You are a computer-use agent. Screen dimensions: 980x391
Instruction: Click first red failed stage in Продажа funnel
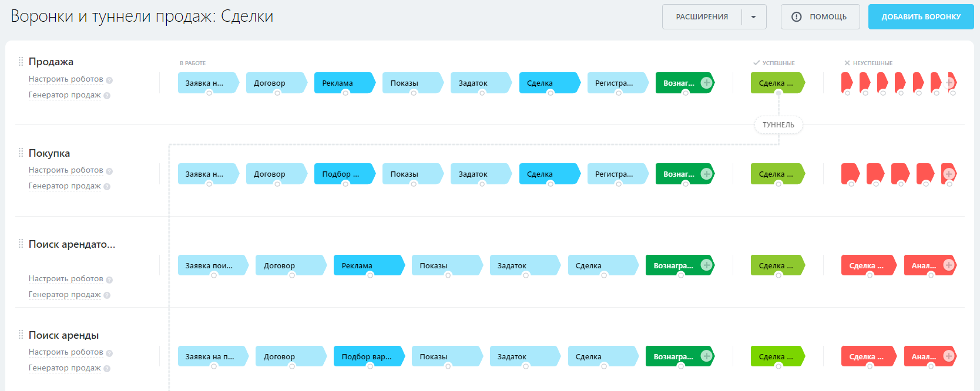[x=847, y=82]
